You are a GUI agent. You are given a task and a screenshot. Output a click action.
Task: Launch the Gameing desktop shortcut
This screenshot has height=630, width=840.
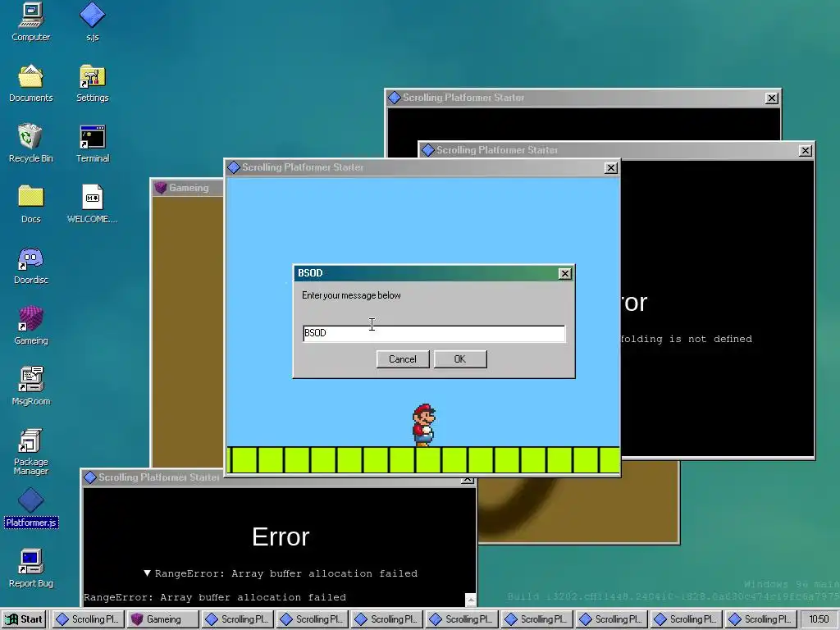click(x=30, y=325)
